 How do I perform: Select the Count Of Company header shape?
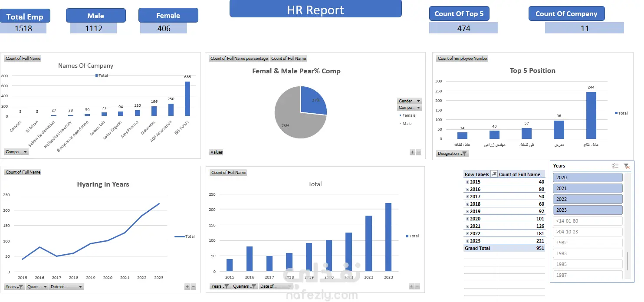(x=566, y=14)
